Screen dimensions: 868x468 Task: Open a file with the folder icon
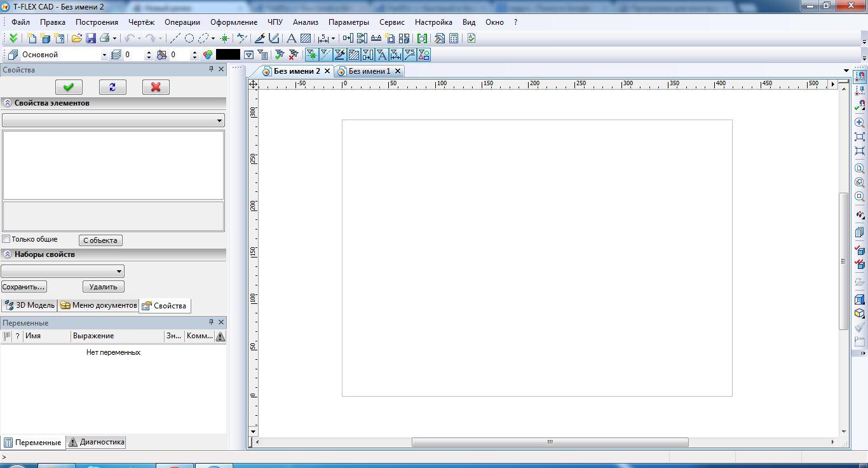point(77,38)
